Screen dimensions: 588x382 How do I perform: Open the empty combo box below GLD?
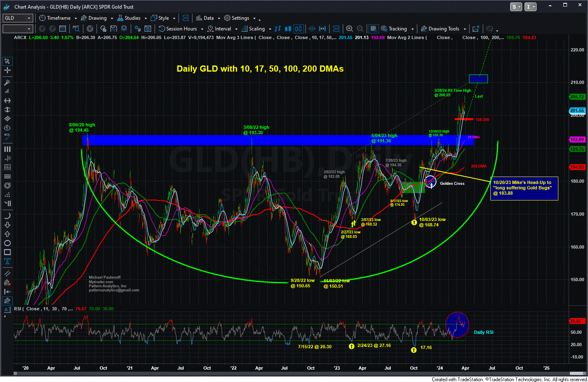[18, 29]
